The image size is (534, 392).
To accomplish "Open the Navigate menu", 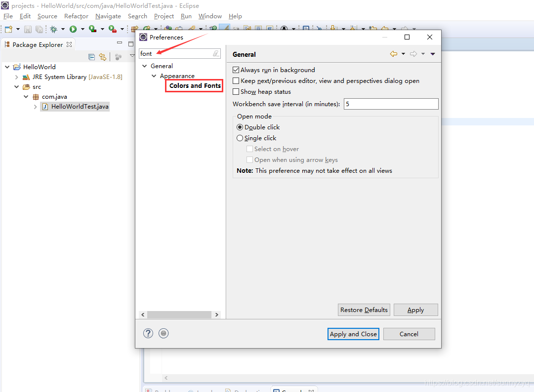I will (x=108, y=16).
